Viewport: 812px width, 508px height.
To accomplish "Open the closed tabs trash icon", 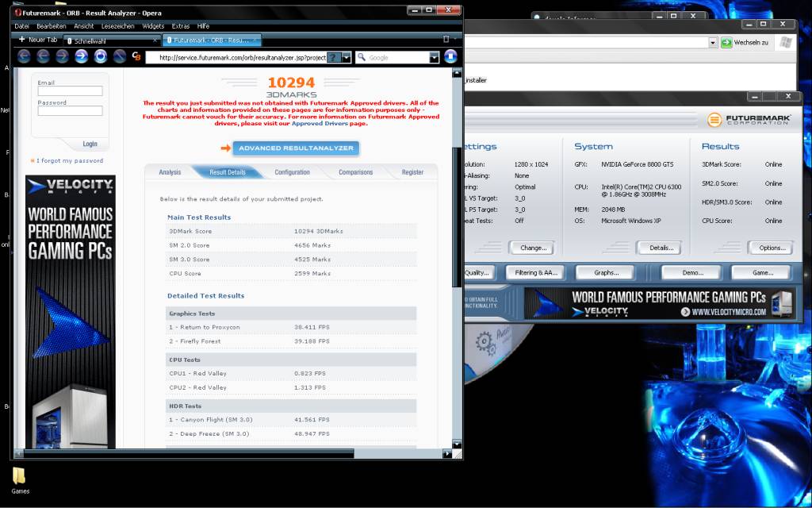I will [x=446, y=40].
